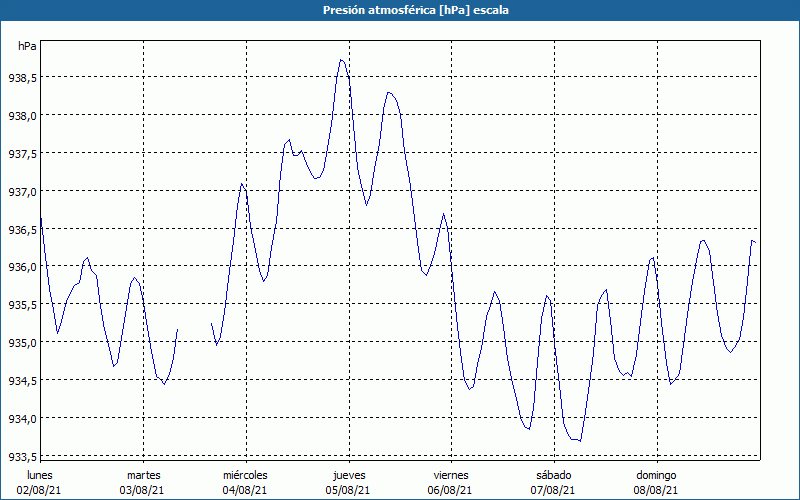
Task: Select the 936,0 y-axis value
Action: pyautogui.click(x=22, y=267)
